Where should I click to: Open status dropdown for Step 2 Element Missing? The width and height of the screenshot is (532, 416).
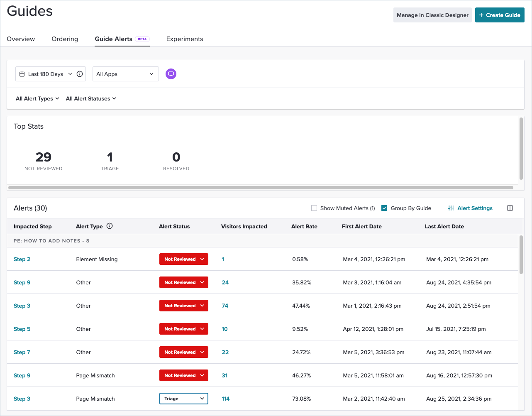[184, 259]
